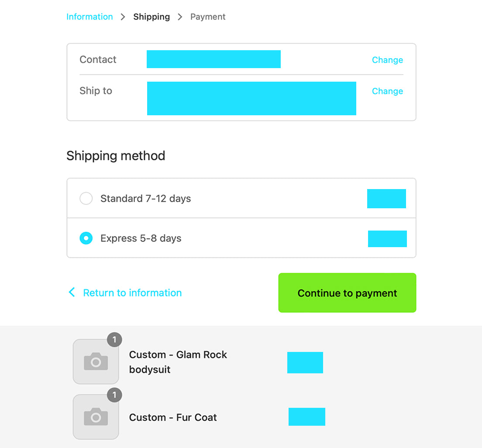Open the Shipping breadcrumb step
The height and width of the screenshot is (448, 482).
tap(151, 17)
